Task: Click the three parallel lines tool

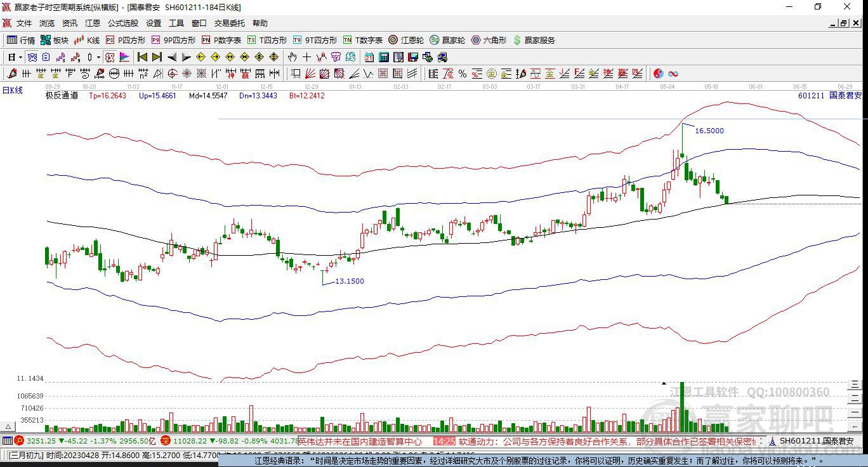Action: 412,74
